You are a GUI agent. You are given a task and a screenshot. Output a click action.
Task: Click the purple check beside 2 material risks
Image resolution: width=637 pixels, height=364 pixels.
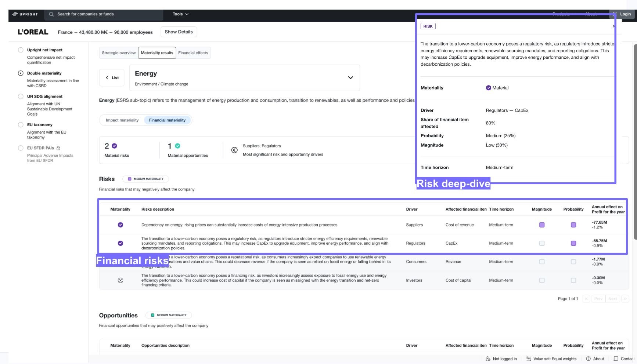[114, 146]
